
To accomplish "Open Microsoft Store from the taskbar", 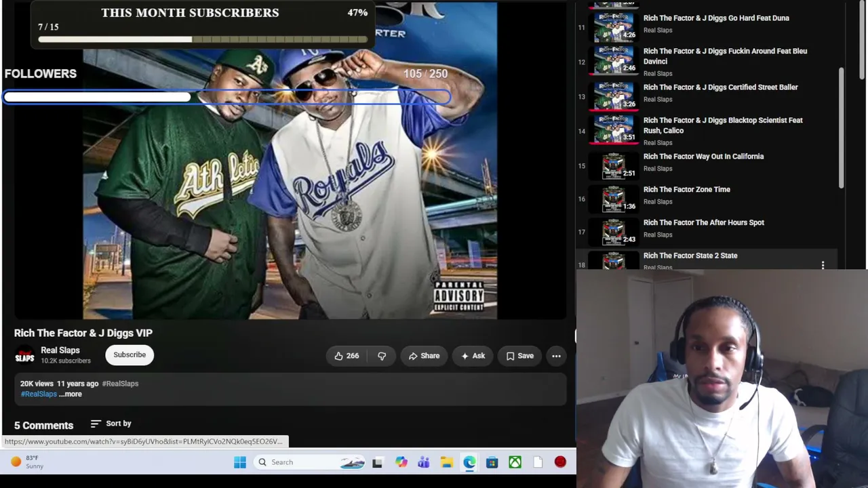I will click(x=492, y=462).
